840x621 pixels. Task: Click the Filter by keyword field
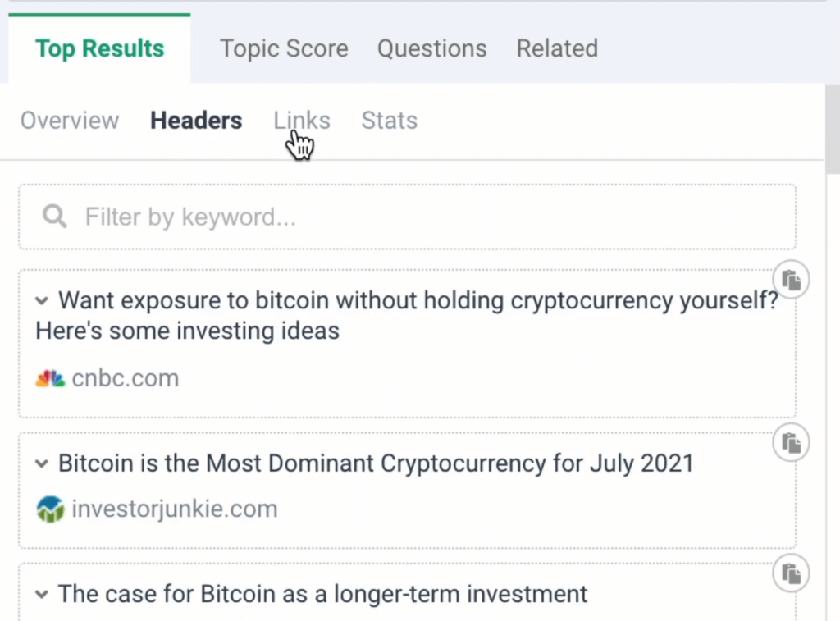click(x=407, y=217)
